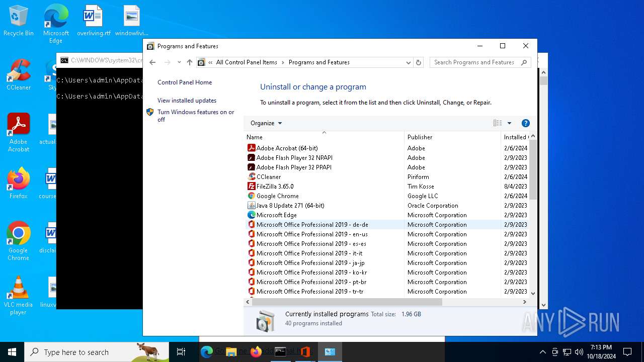Screen dimensions: 644x362
Task: Select Microsoft Office Professional 2019 - ko-kr
Action: point(387,272)
